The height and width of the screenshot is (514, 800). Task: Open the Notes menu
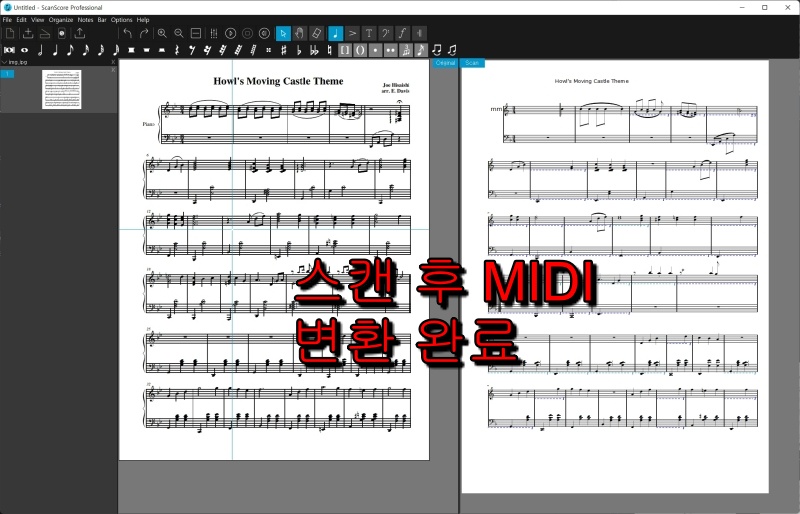[86, 20]
